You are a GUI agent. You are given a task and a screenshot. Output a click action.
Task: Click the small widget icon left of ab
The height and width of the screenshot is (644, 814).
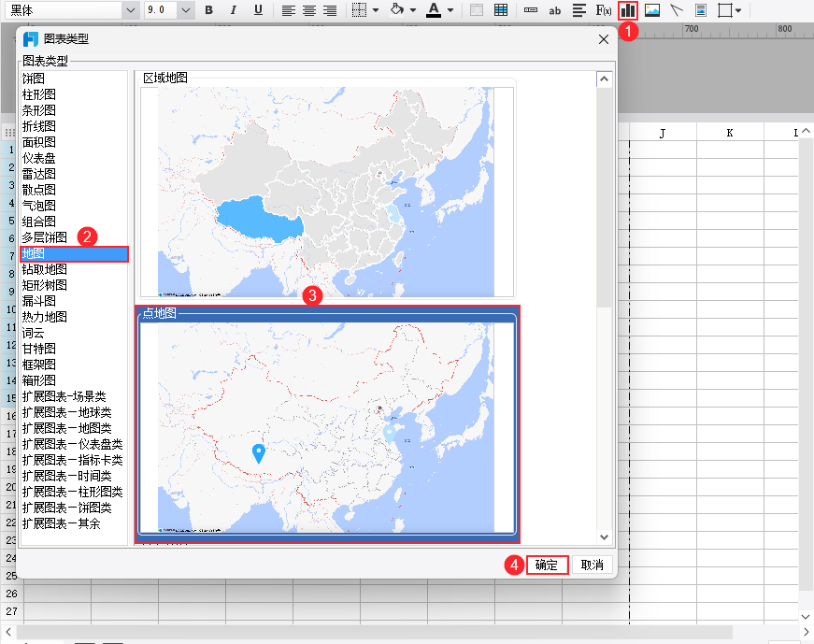(531, 10)
